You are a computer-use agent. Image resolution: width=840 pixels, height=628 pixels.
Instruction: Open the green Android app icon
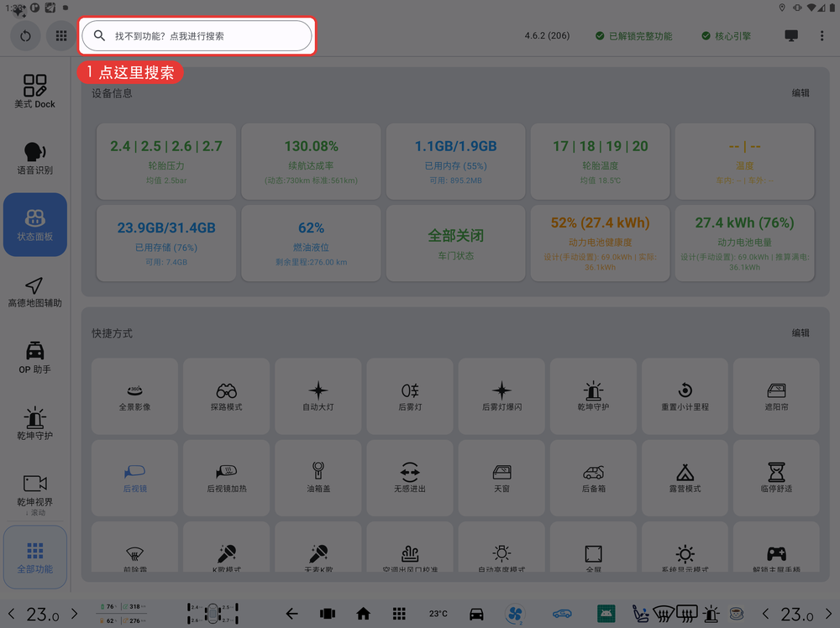tap(606, 614)
